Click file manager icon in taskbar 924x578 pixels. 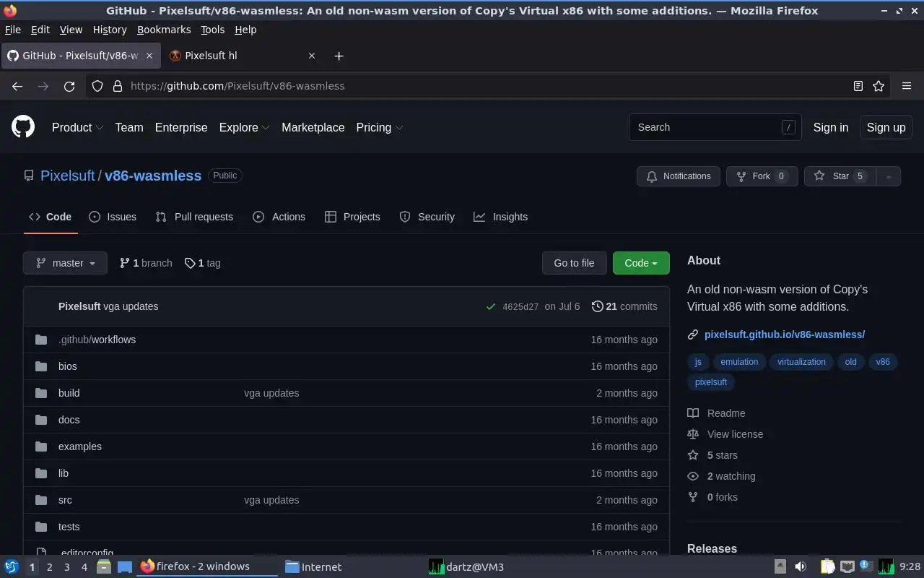(x=103, y=566)
